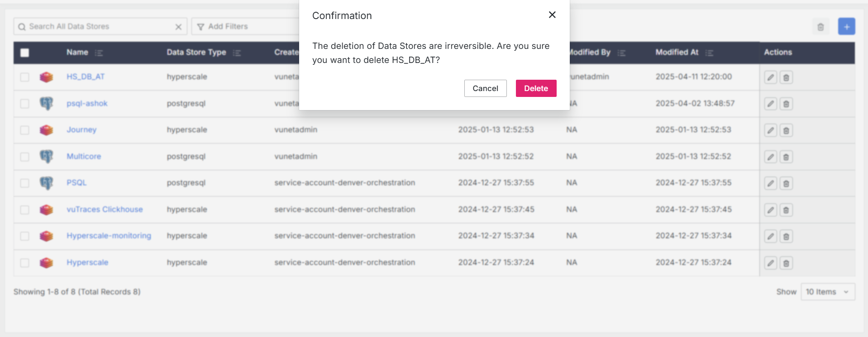868x337 pixels.
Task: Click the bulk delete trash icon in toolbar
Action: 820,27
